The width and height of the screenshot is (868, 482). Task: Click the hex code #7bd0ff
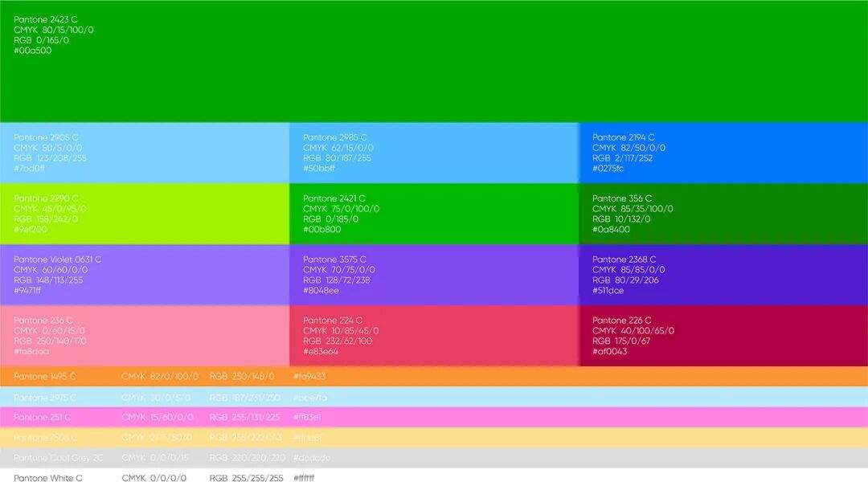click(30, 168)
